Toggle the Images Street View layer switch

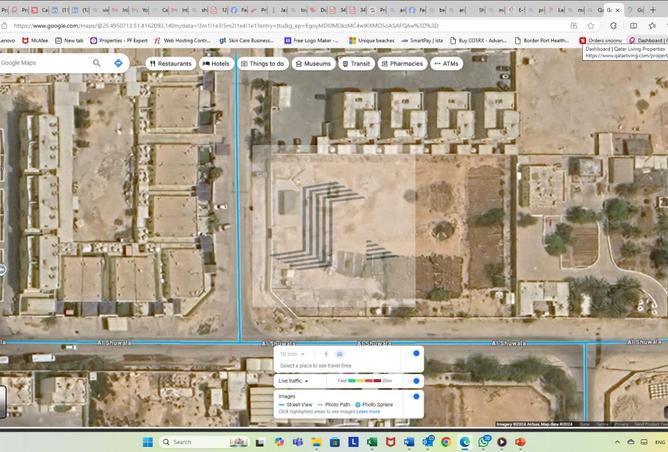(x=414, y=397)
